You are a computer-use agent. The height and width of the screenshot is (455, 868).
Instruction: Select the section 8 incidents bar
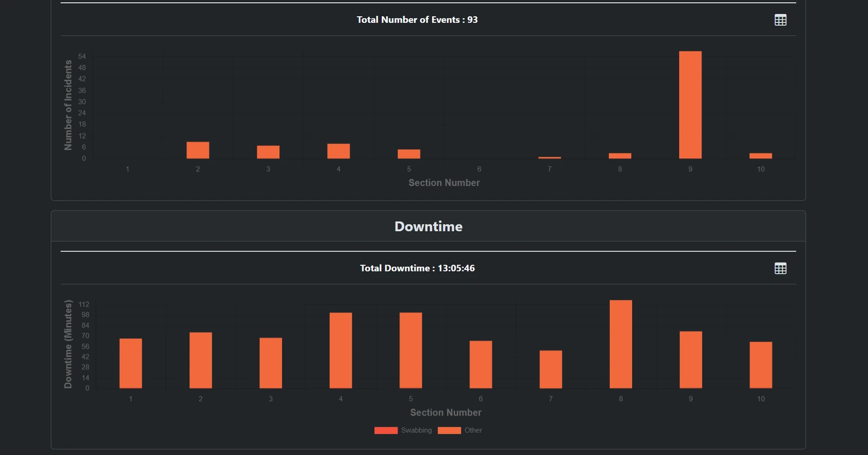pos(620,156)
